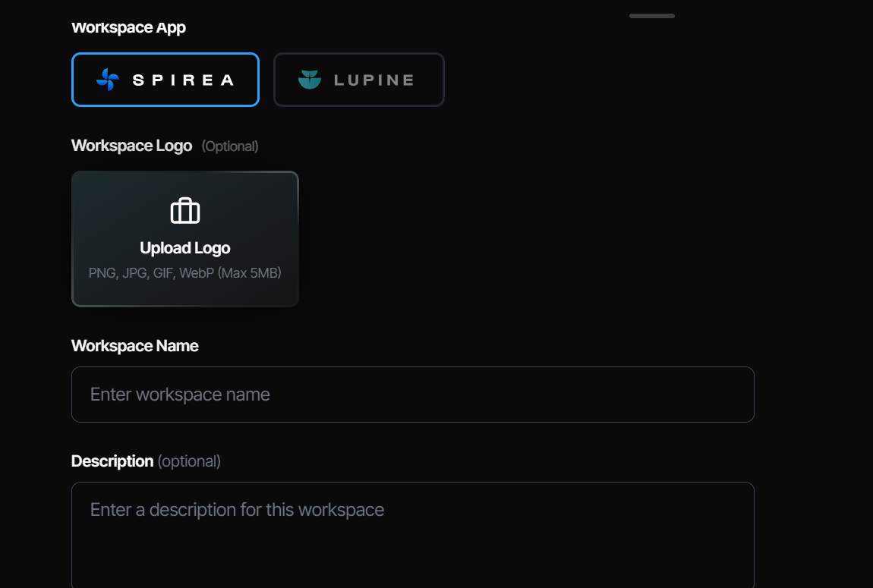The image size is (873, 588).
Task: Click the Description field label
Action: [112, 461]
